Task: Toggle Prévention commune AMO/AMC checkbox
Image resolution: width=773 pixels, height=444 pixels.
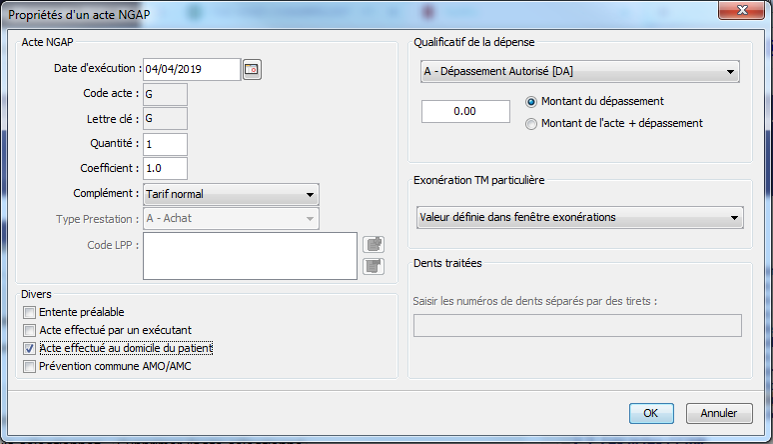Action: coord(29,366)
